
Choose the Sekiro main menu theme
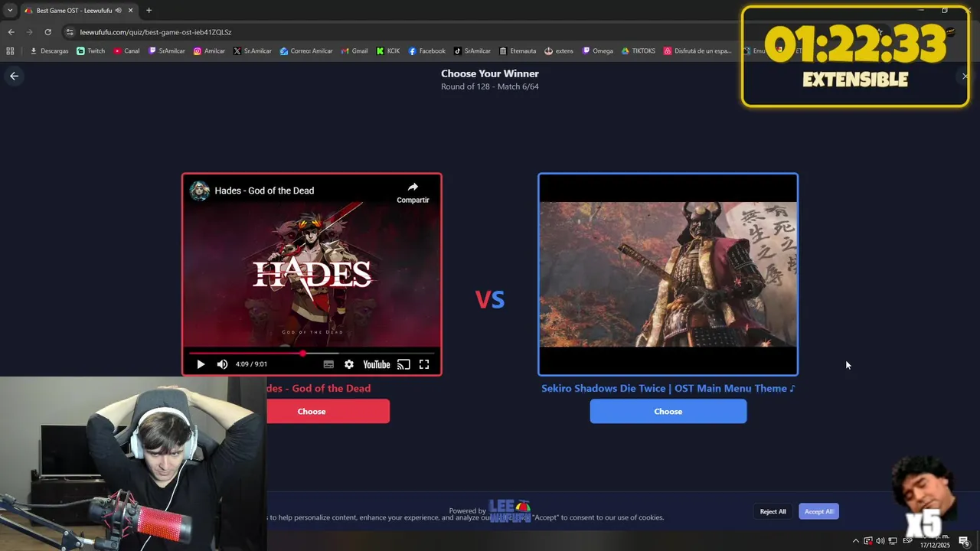[668, 412]
